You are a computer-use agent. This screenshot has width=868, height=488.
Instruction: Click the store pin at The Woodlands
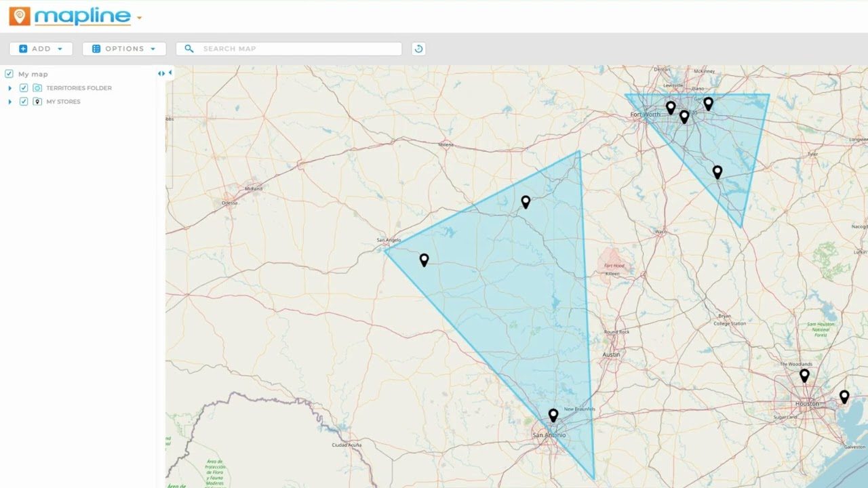click(804, 375)
